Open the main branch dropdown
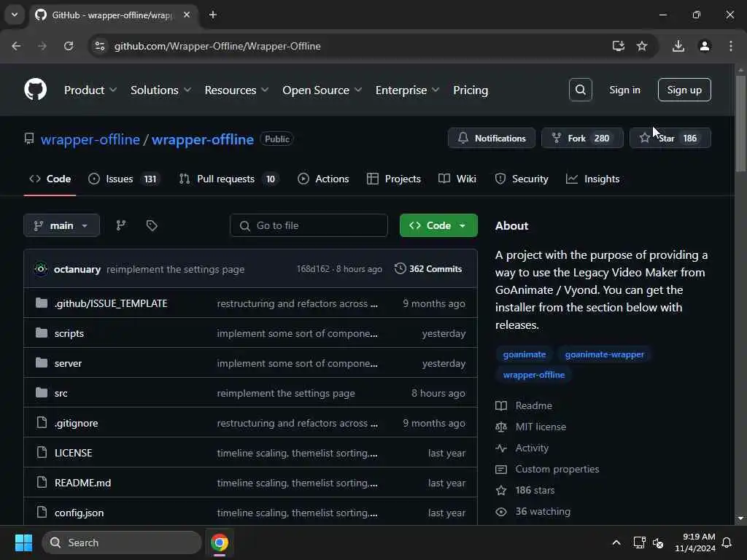This screenshot has height=560, width=747. [x=61, y=225]
